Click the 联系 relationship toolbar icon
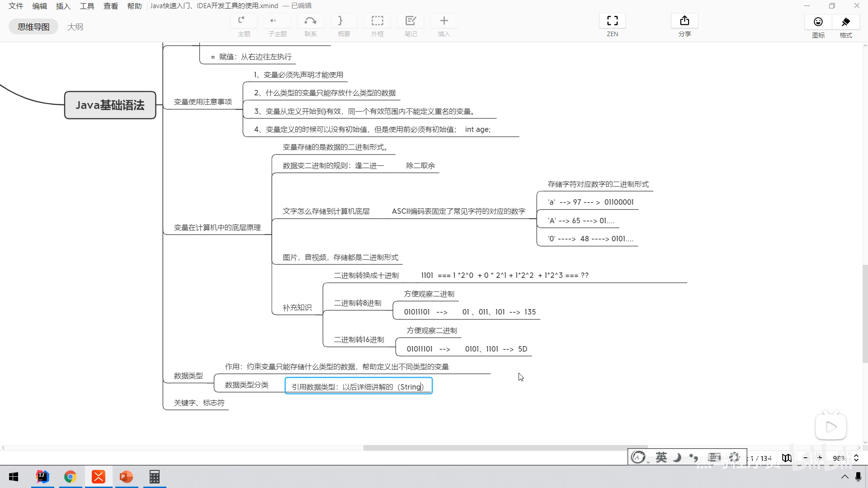 (x=310, y=21)
